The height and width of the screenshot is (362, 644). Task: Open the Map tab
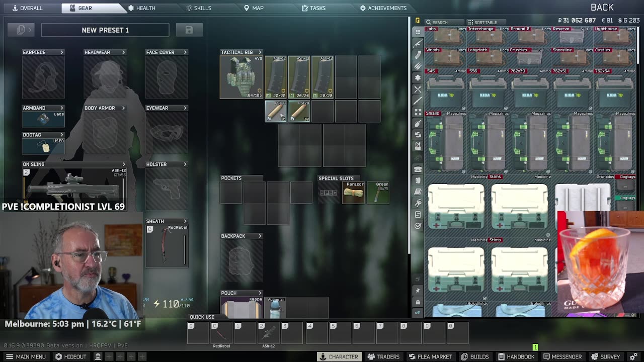pos(254,8)
